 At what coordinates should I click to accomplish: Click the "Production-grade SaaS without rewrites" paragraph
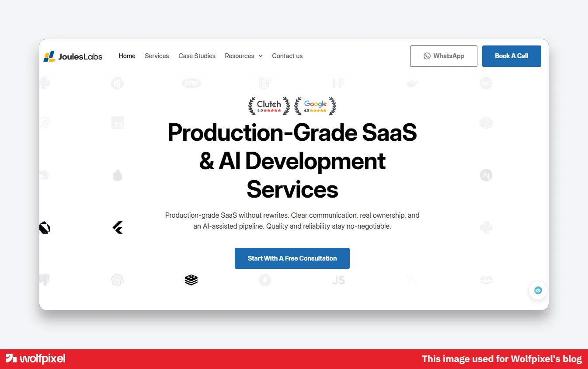tap(292, 221)
